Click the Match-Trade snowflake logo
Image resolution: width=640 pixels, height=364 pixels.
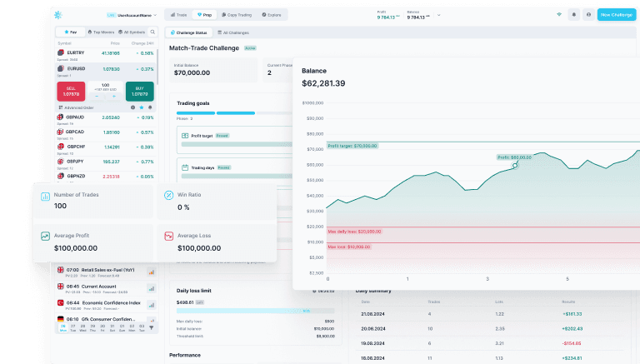pos(58,15)
